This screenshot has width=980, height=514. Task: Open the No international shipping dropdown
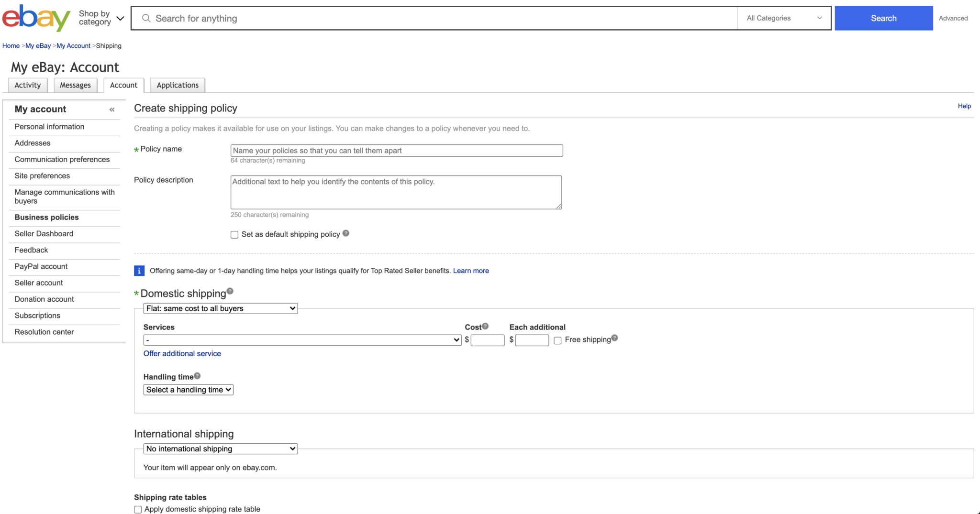point(221,448)
